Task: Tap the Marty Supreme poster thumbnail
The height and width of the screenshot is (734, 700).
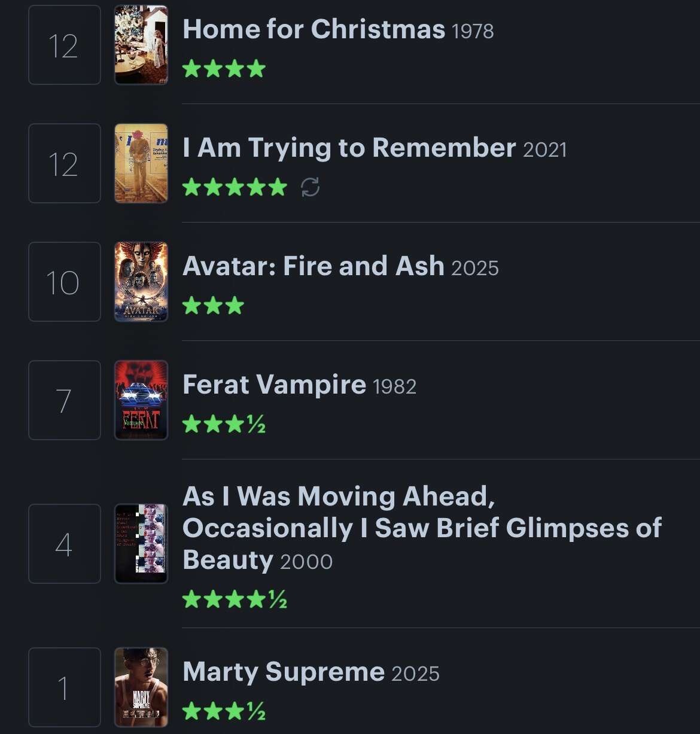Action: tap(141, 687)
